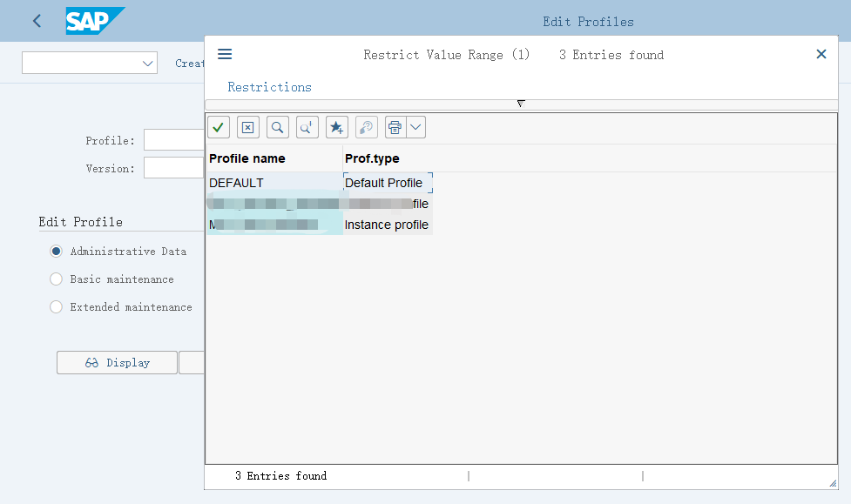851x504 pixels.
Task: Open the command field dropdown
Action: [146, 64]
